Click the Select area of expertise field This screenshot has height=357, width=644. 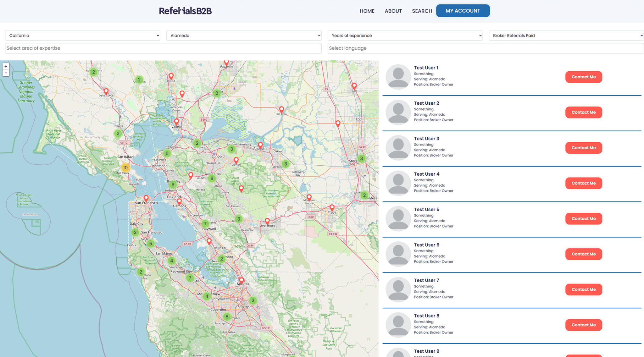pos(163,48)
